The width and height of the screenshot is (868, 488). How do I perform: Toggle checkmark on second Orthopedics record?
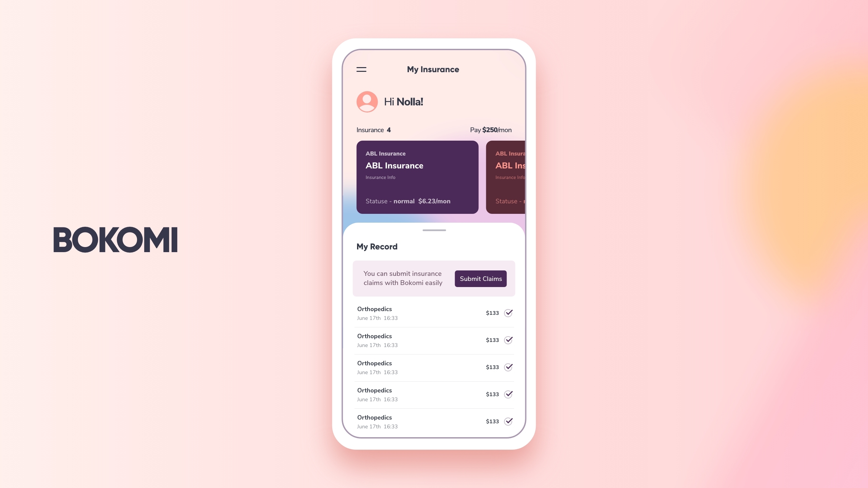click(x=509, y=340)
